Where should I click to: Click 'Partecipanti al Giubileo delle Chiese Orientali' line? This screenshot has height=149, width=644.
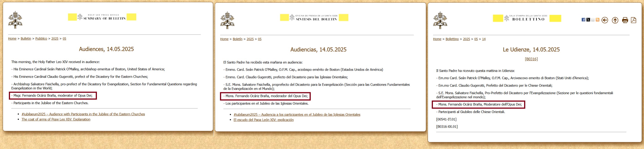click(470, 112)
